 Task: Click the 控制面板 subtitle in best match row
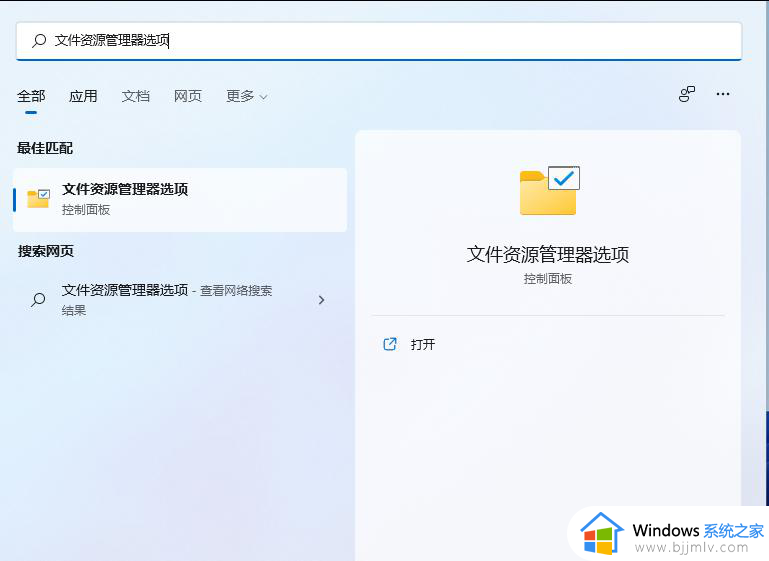point(86,210)
